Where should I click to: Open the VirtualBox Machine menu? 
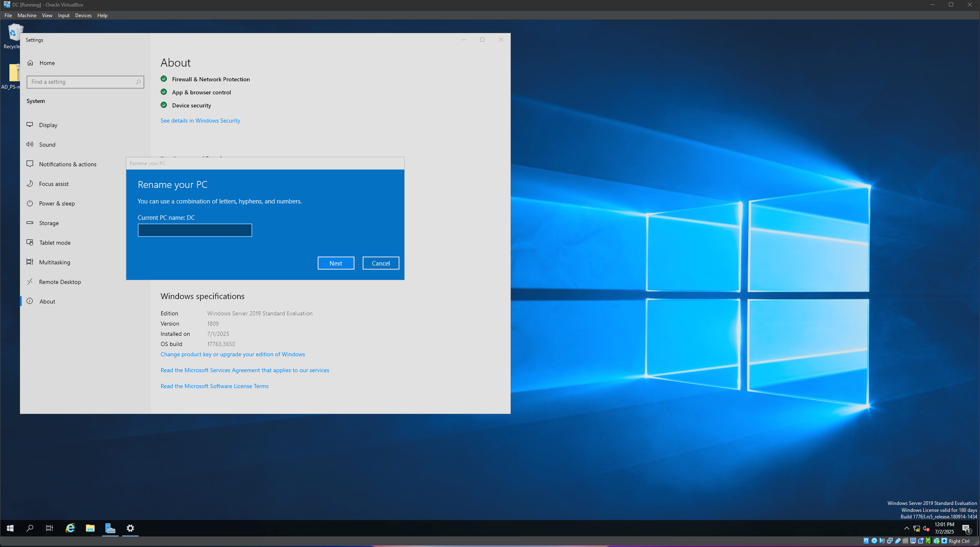27,16
